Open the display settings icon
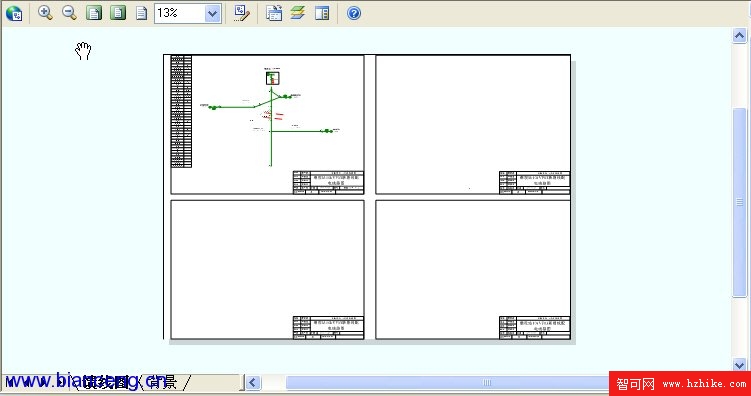This screenshot has width=751, height=396. pos(274,13)
